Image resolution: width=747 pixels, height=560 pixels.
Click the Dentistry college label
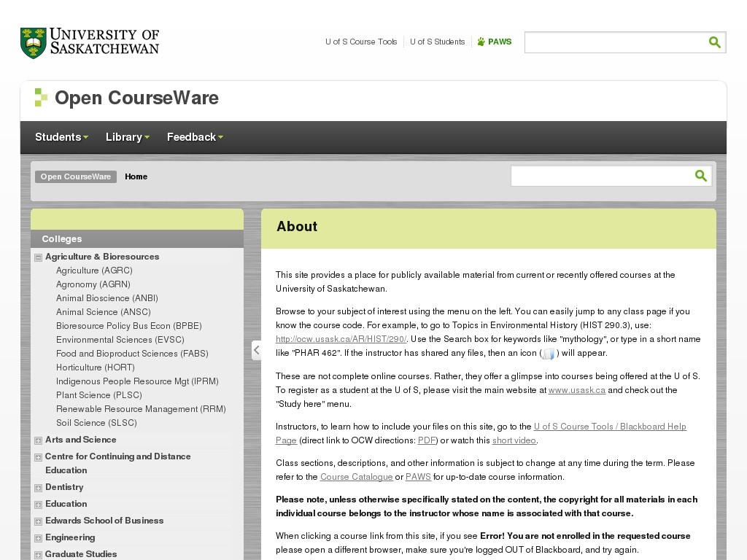click(x=64, y=487)
